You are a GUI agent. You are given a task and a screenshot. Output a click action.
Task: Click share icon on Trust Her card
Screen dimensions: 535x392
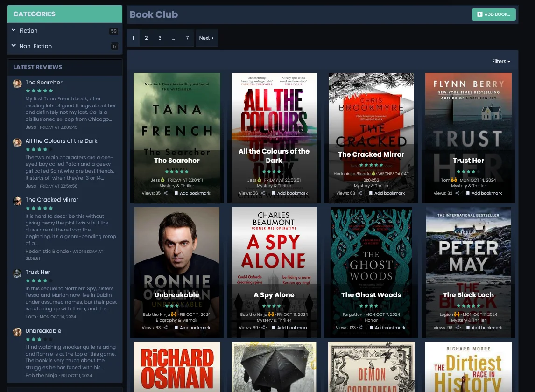[458, 193]
